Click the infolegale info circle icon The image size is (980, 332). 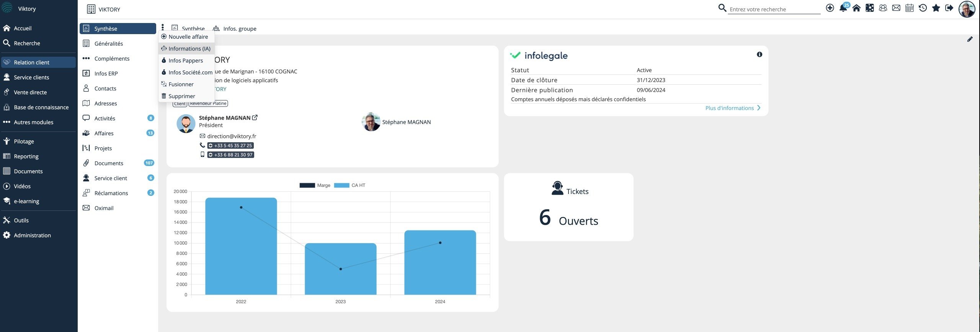coord(759,54)
